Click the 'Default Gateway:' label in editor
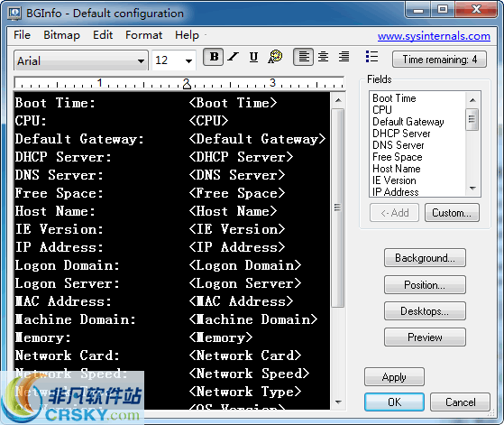This screenshot has height=425, width=504. tap(79, 139)
